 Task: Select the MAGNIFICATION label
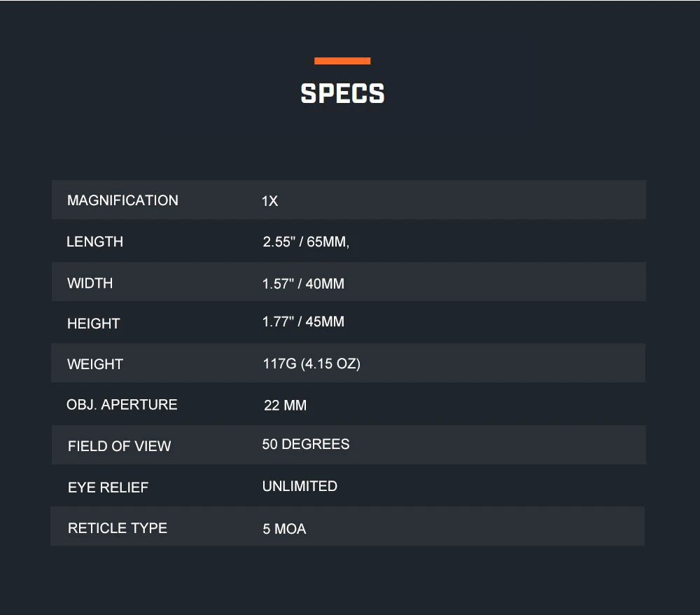click(x=122, y=200)
